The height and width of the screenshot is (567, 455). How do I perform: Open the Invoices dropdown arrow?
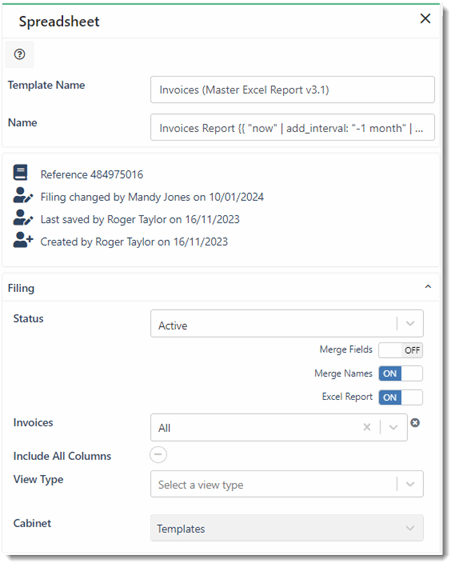click(393, 427)
